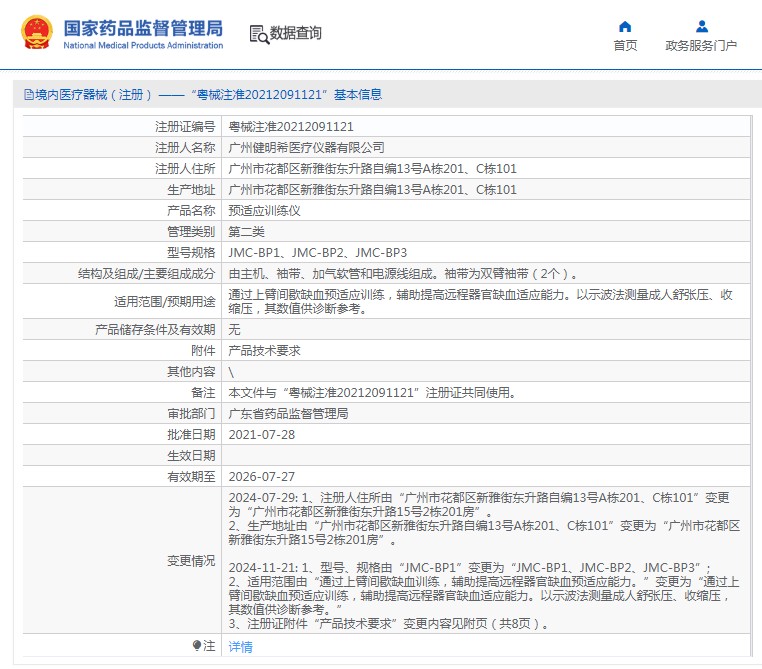Click the 型号规格 row label
762x669 pixels.
coord(191,253)
